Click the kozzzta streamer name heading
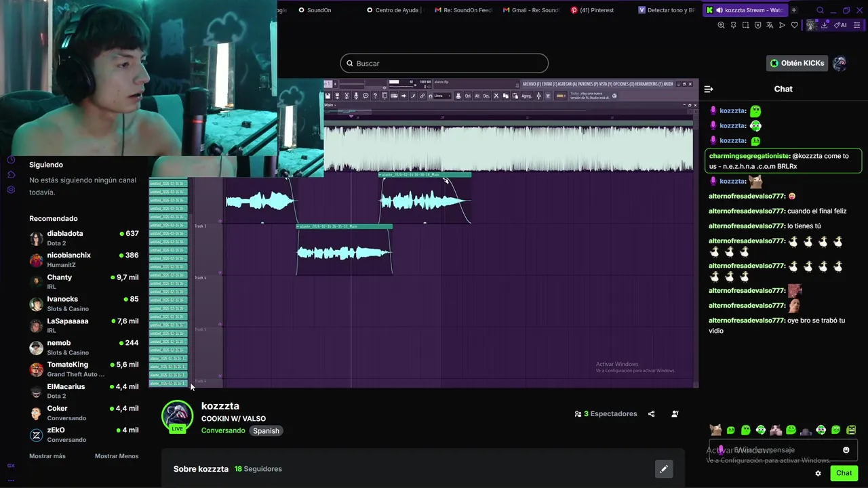868x488 pixels. pos(220,406)
